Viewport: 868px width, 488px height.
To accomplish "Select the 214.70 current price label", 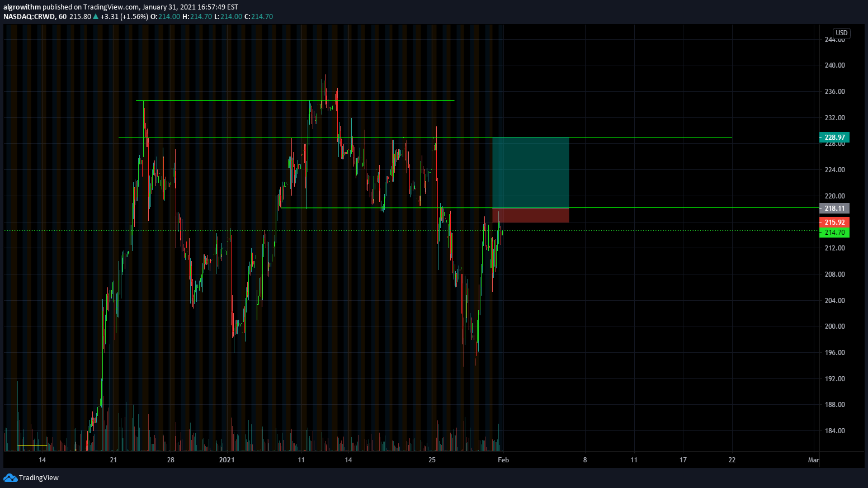I will pyautogui.click(x=834, y=232).
